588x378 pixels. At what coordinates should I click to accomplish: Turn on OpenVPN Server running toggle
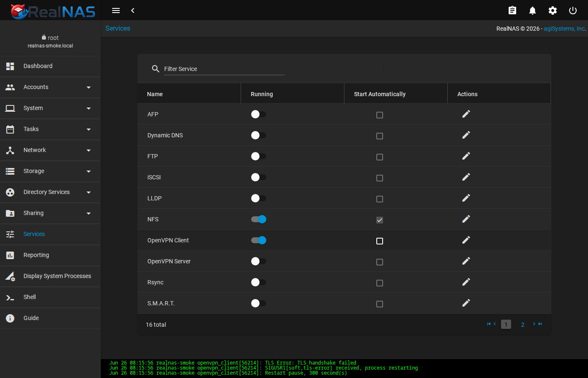259,261
